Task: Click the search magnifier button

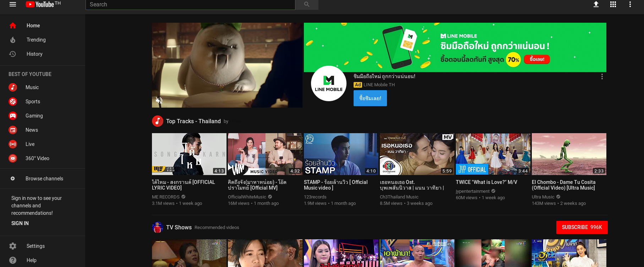Action: tap(307, 4)
